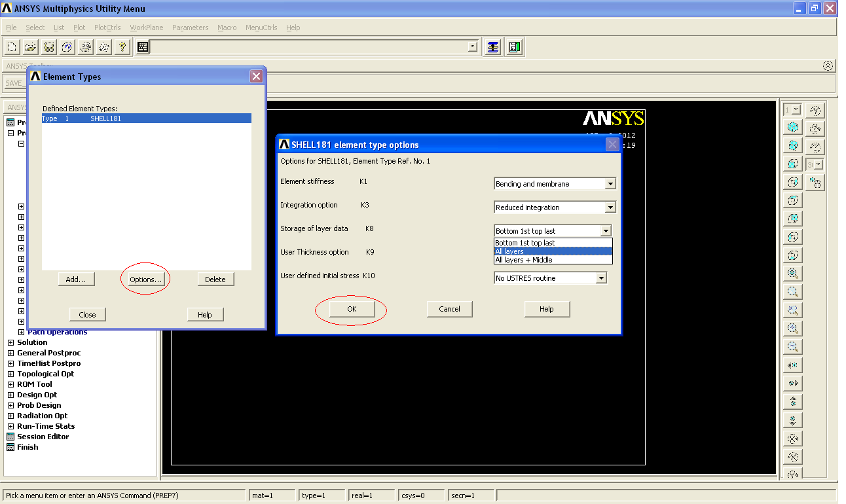Set Front View from the view toolbar
The height and width of the screenshot is (504, 846).
coord(793,164)
